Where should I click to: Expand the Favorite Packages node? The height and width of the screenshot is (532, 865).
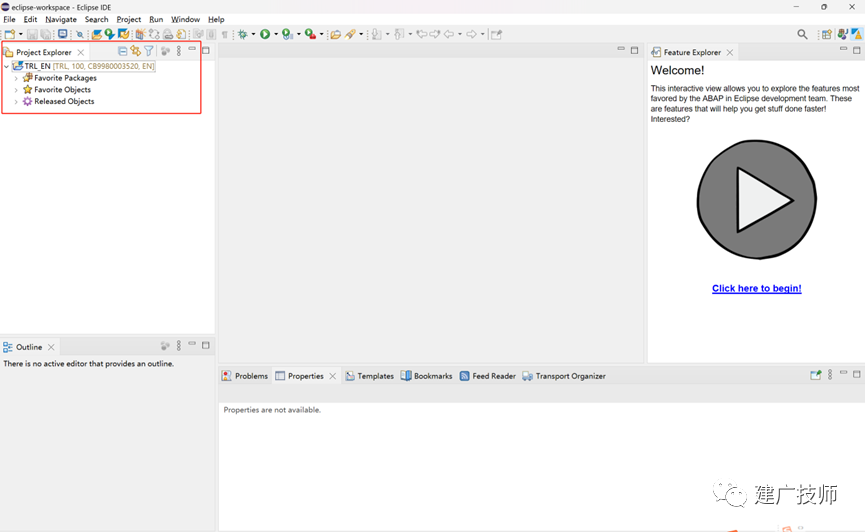click(16, 78)
